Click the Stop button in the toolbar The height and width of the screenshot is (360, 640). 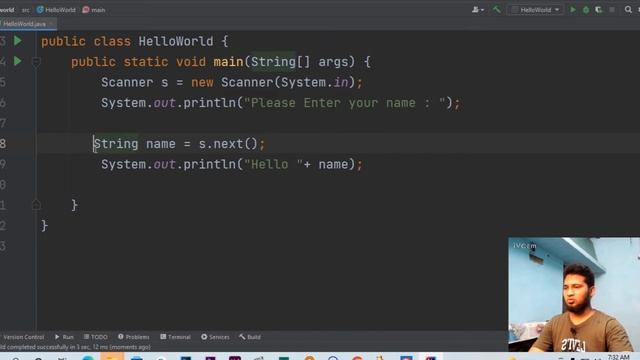click(611, 9)
